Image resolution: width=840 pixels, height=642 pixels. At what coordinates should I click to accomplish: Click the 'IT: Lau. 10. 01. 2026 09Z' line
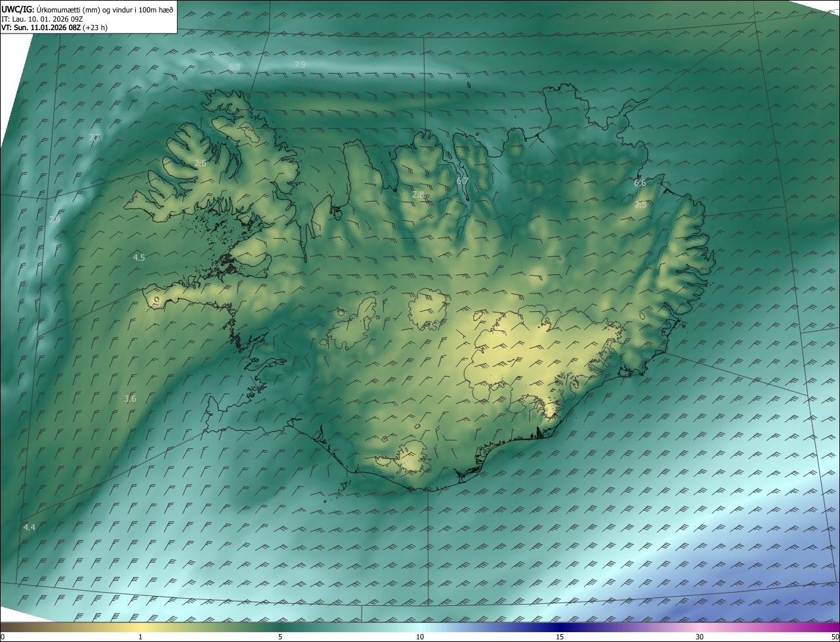coord(42,19)
